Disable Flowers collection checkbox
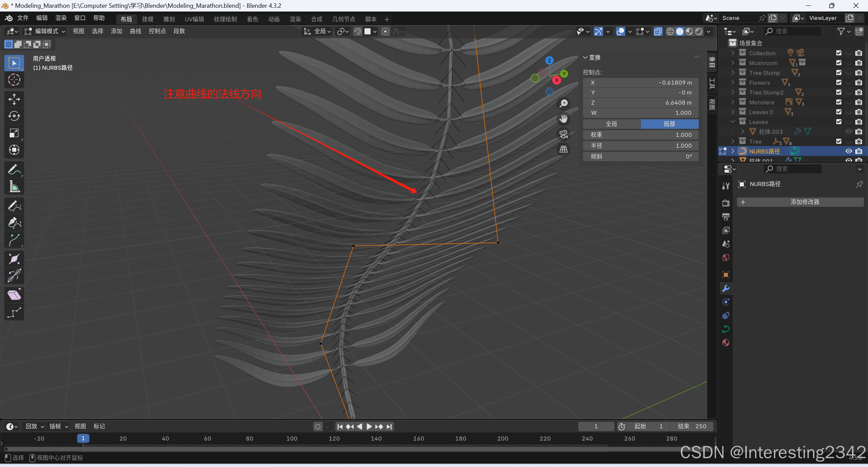This screenshot has height=467, width=868. pyautogui.click(x=838, y=83)
